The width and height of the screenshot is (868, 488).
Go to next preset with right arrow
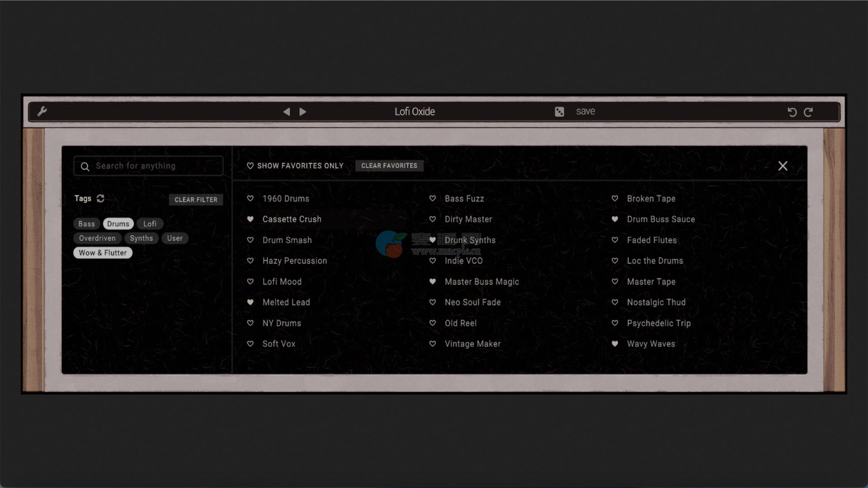(303, 112)
